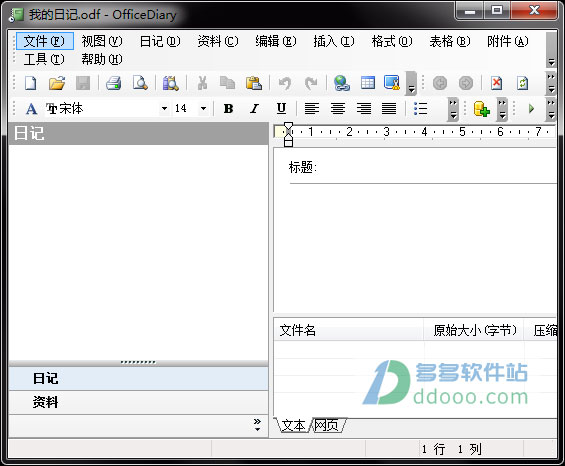Viewport: 565px width, 466px height.
Task: Click the Undo arrow icon
Action: pos(285,83)
